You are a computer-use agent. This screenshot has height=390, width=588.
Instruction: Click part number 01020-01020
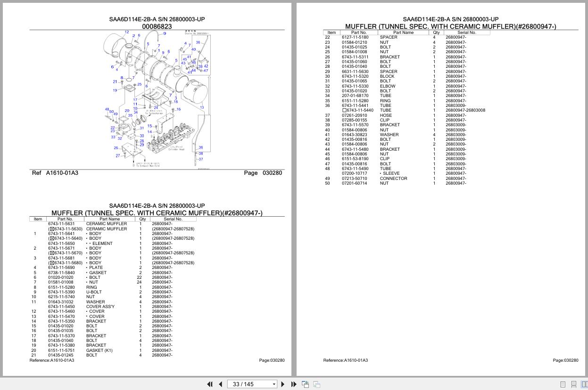pyautogui.click(x=61, y=277)
